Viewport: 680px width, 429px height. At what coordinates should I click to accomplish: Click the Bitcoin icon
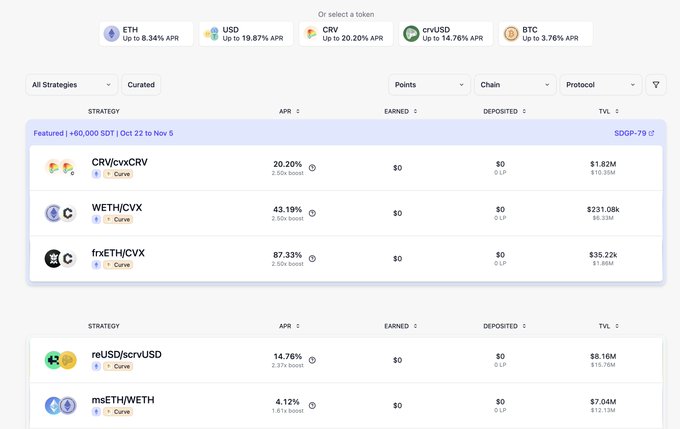pyautogui.click(x=511, y=33)
